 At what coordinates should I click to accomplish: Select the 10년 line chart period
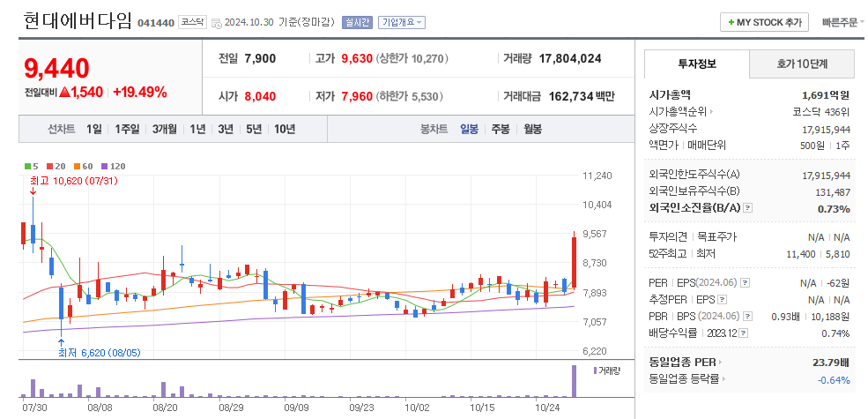tap(285, 129)
